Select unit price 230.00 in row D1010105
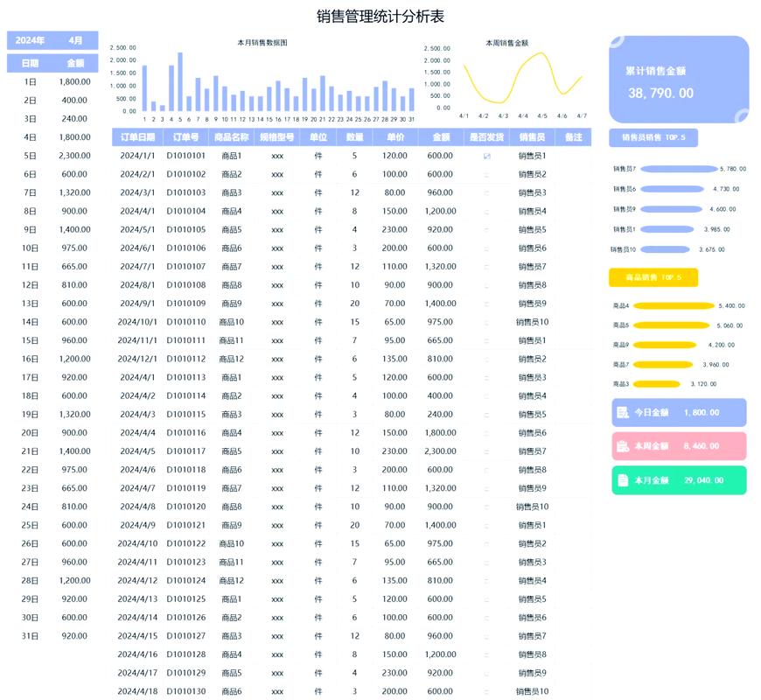This screenshot has height=700, width=761. click(x=394, y=229)
